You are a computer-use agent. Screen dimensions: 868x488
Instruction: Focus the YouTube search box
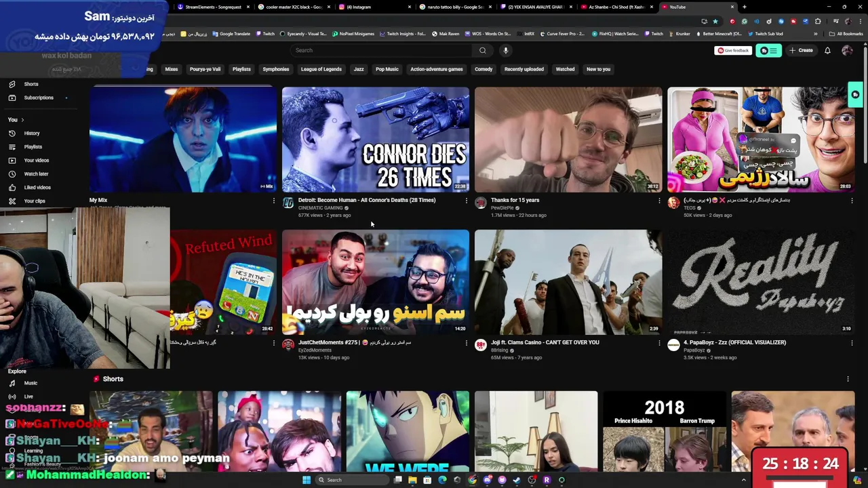[382, 50]
